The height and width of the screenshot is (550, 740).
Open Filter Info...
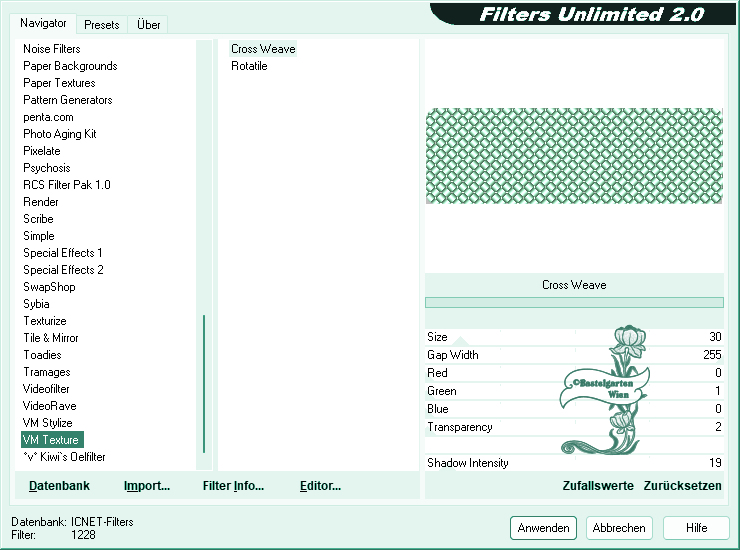click(233, 486)
